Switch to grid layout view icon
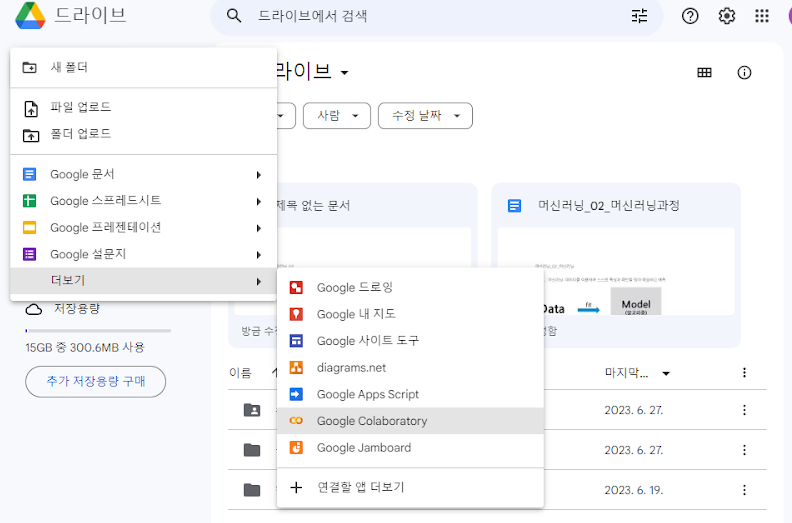The height and width of the screenshot is (523, 792). [x=704, y=73]
